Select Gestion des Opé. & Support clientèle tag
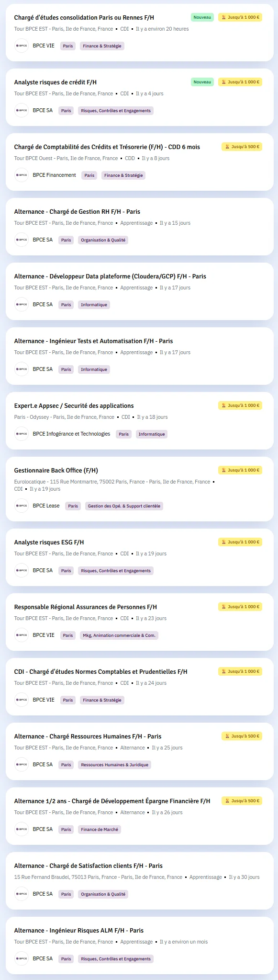Viewport: 278px width, 980px height. click(x=124, y=506)
